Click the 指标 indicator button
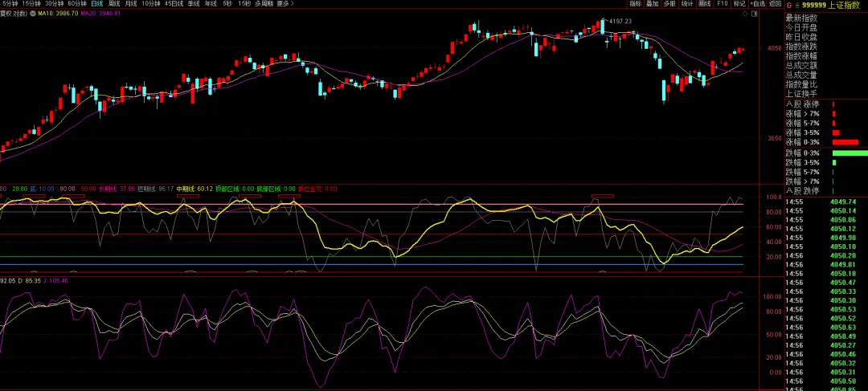868x391 pixels. tap(636, 3)
